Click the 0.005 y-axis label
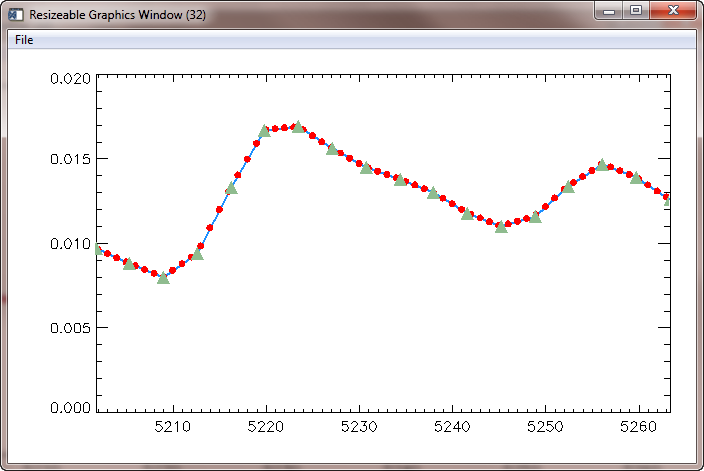 point(71,327)
